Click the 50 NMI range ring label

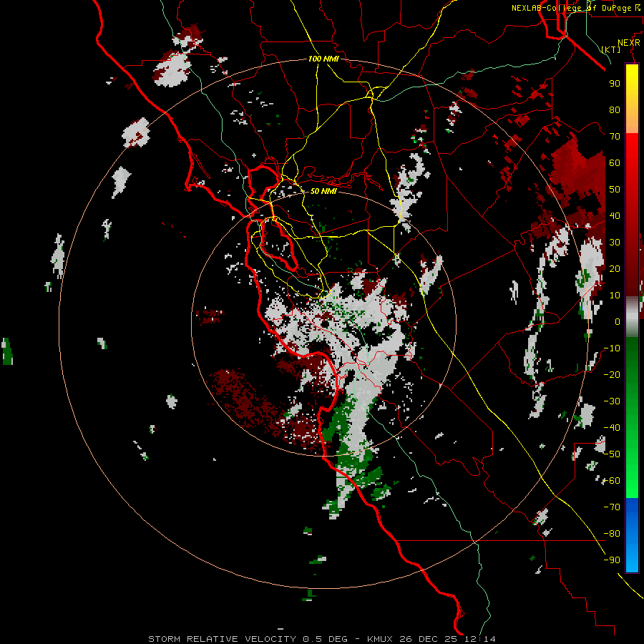(x=323, y=191)
